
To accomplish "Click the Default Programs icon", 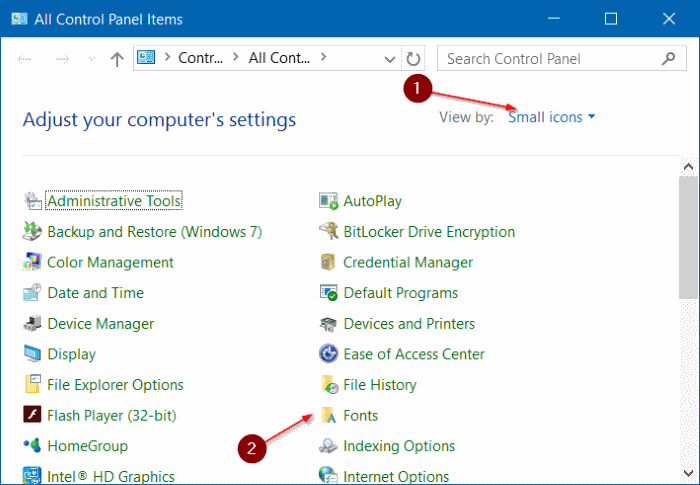I will (x=329, y=293).
